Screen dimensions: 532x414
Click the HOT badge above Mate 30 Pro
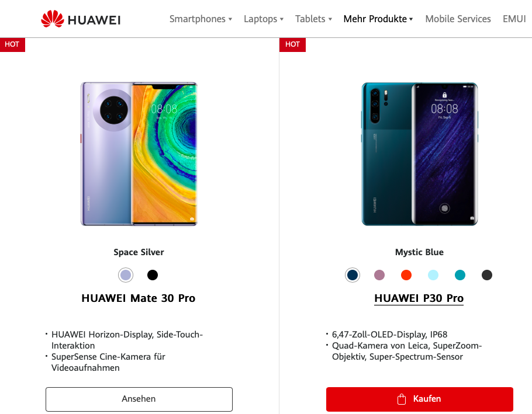[12, 44]
